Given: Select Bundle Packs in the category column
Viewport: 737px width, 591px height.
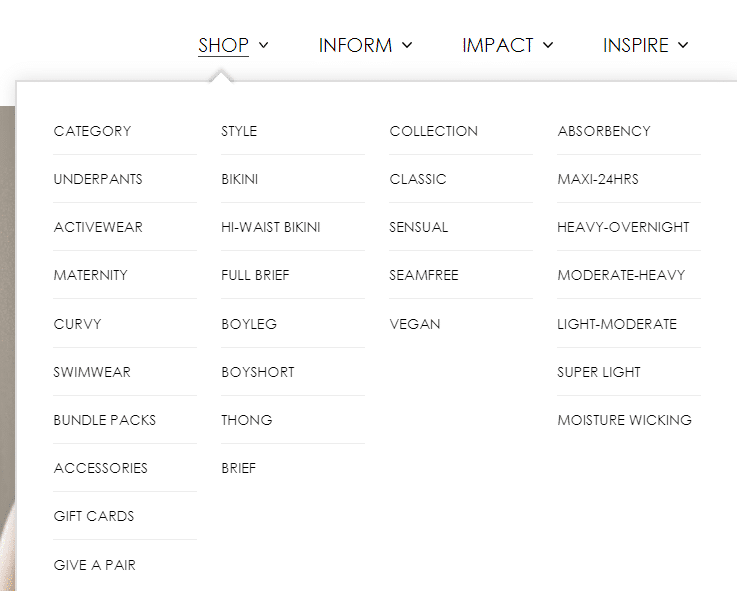Looking at the screenshot, I should [105, 420].
